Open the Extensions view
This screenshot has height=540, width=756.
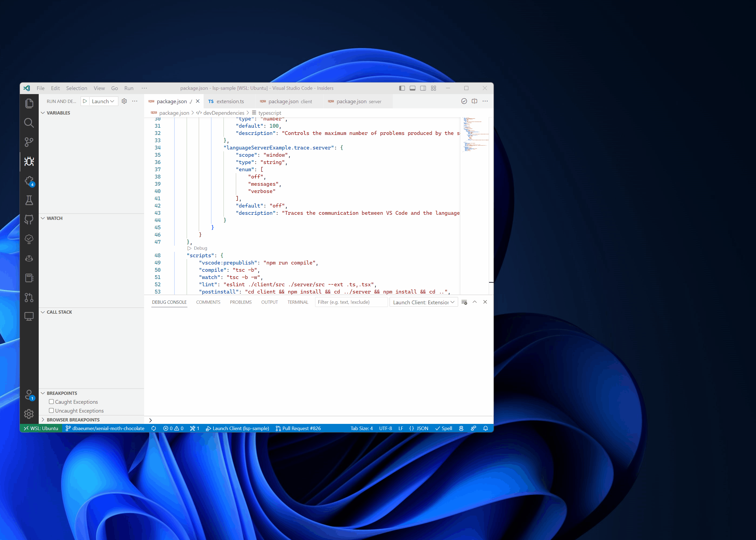click(x=29, y=181)
